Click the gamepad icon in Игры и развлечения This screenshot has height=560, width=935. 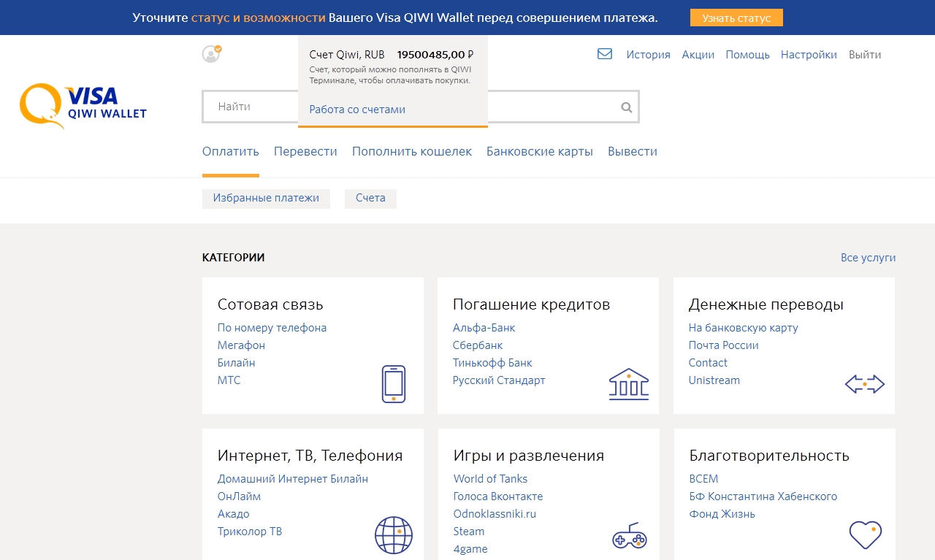click(629, 537)
